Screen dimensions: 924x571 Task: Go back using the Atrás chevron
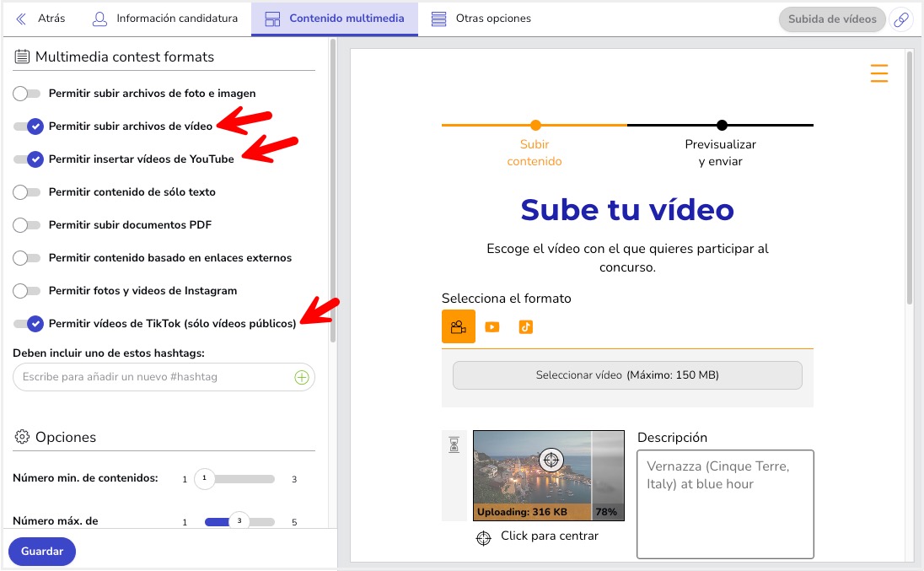[x=21, y=19]
